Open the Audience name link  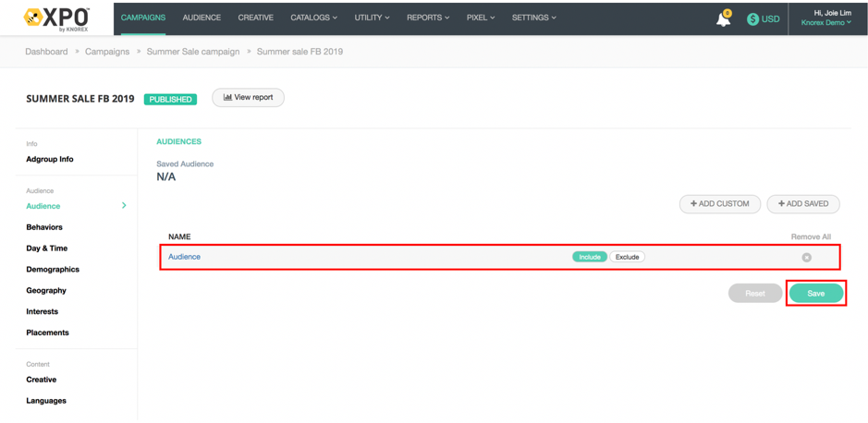pyautogui.click(x=184, y=257)
